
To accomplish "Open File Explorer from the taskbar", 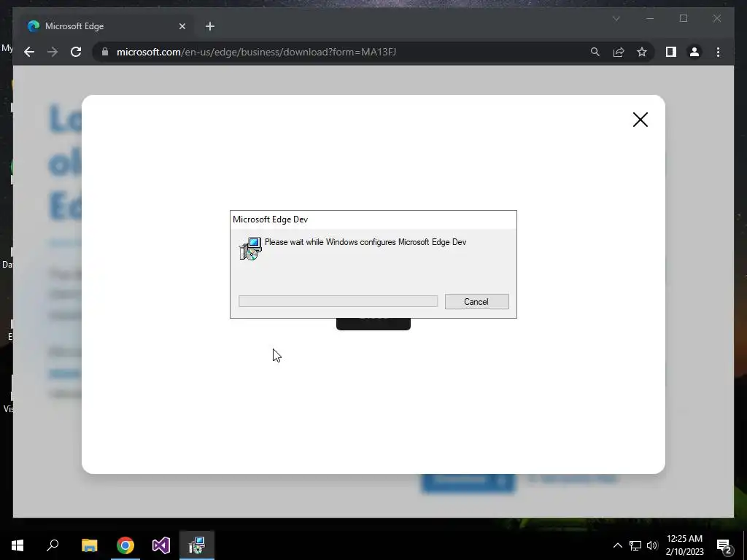I will pyautogui.click(x=89, y=545).
